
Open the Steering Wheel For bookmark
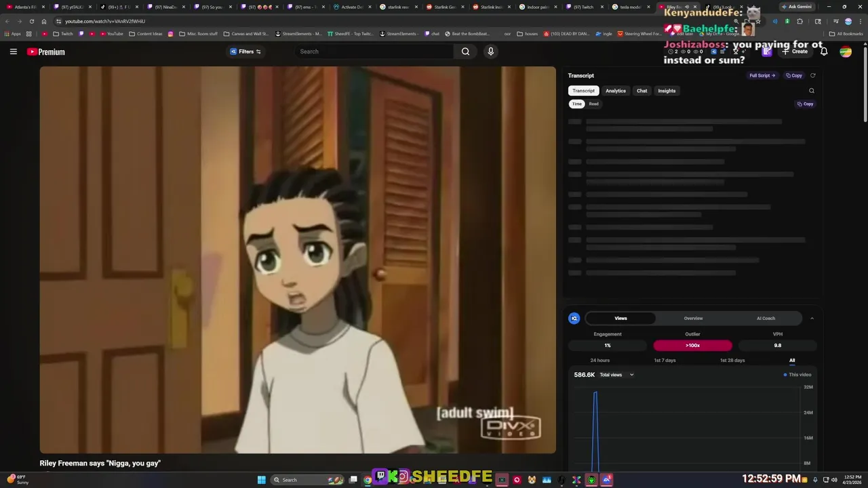tap(639, 33)
